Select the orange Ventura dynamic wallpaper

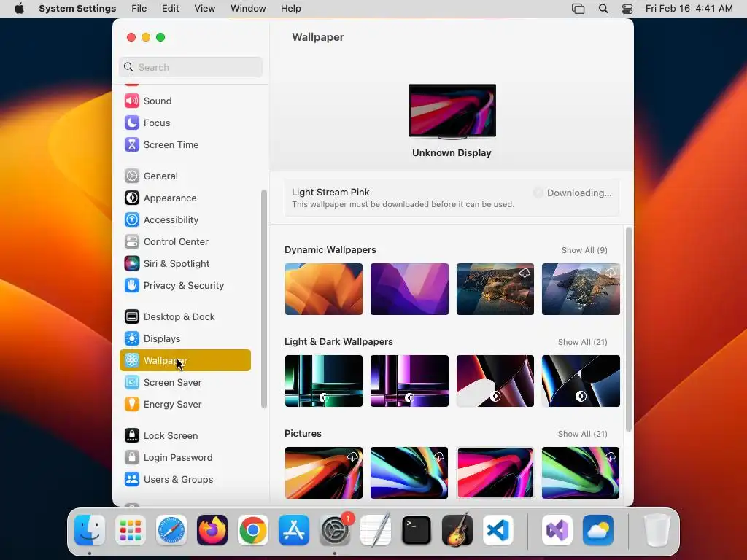click(324, 289)
